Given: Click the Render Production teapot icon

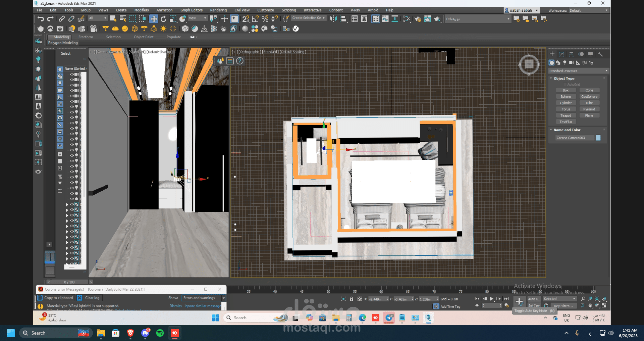Looking at the screenshot, I should click(x=437, y=19).
